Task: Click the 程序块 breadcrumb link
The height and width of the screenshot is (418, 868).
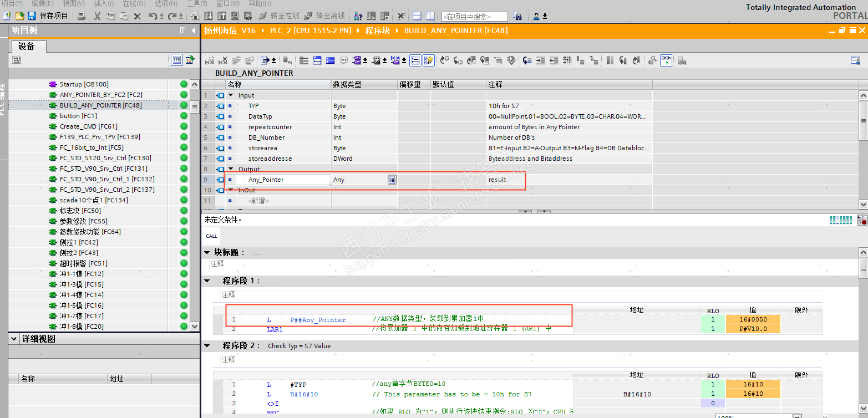Action: click(x=378, y=30)
